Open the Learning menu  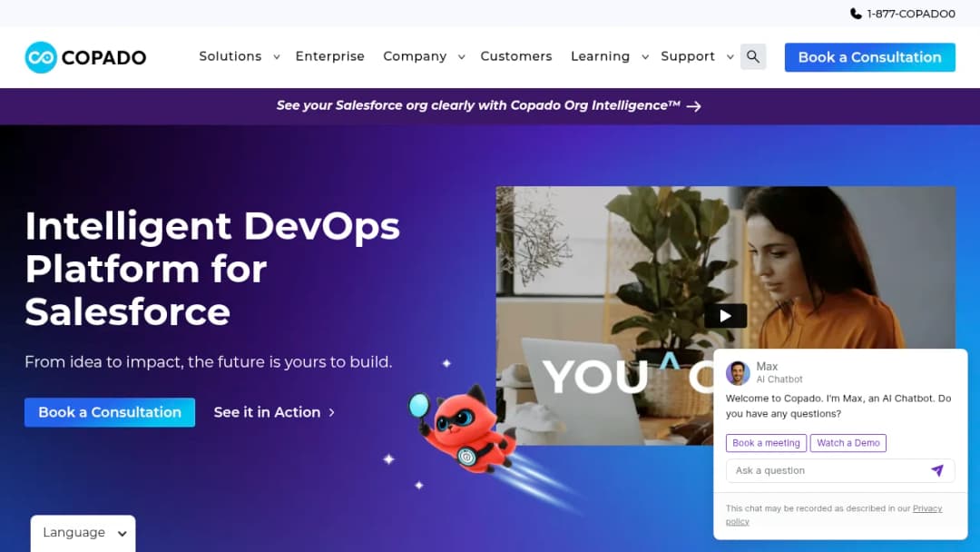pos(600,56)
